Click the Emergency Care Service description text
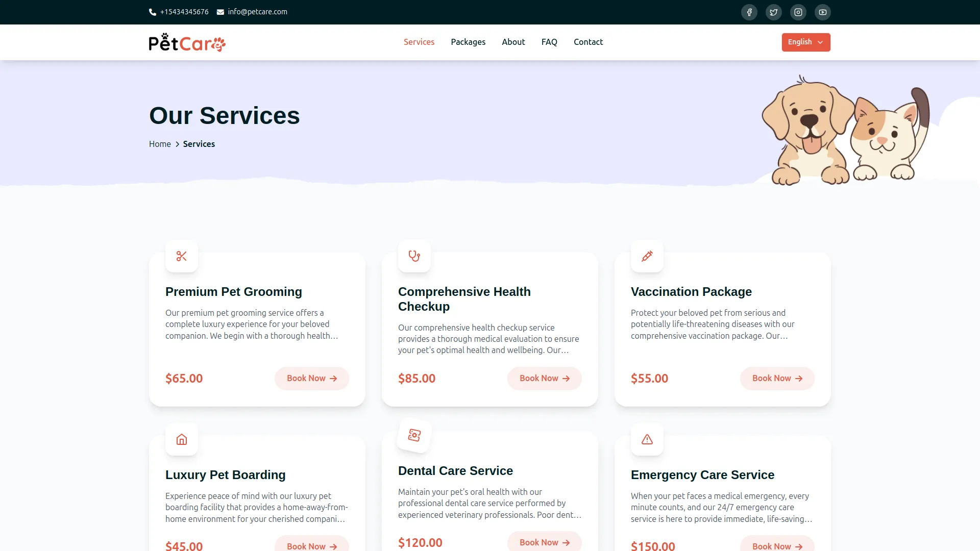 [x=721, y=508]
